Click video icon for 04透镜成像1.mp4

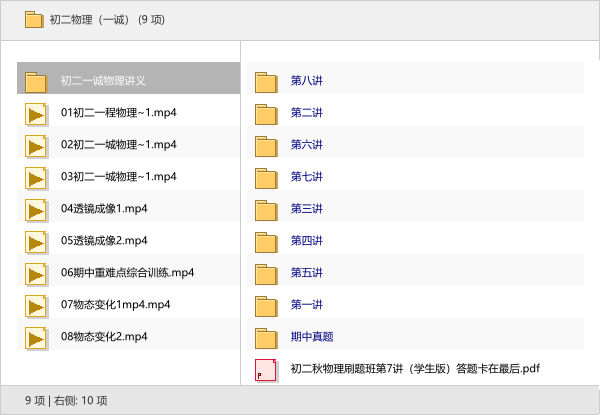pyautogui.click(x=36, y=209)
